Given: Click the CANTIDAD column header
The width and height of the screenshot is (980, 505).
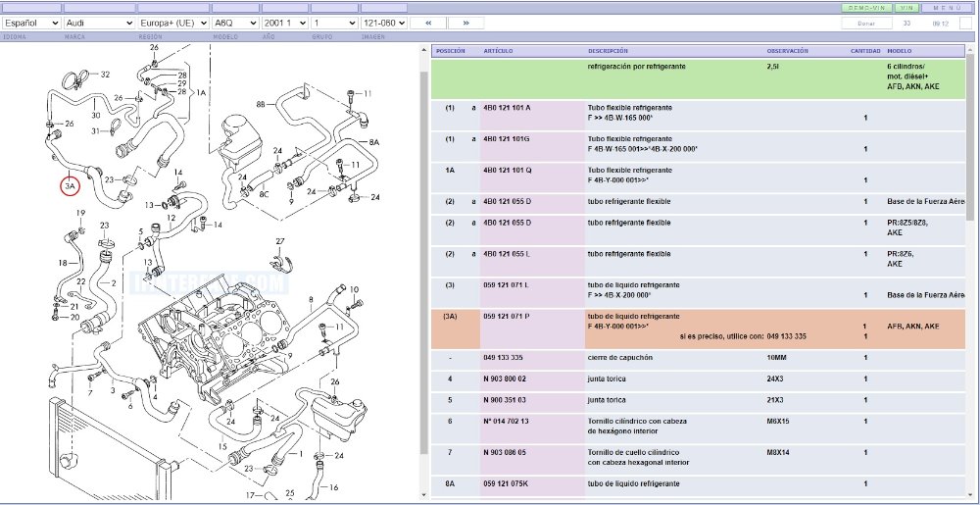Looking at the screenshot, I should [x=865, y=51].
